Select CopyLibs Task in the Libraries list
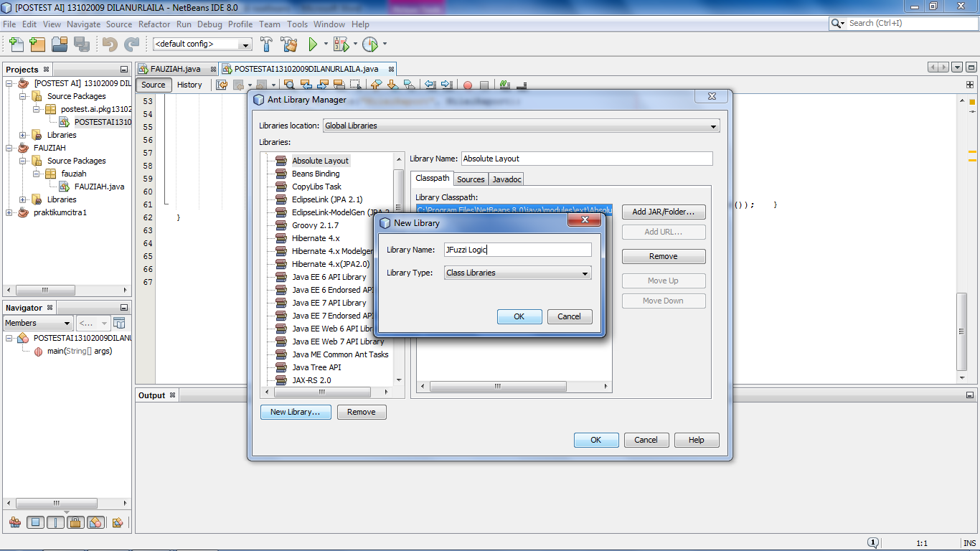Viewport: 980px width, 551px height. (316, 187)
